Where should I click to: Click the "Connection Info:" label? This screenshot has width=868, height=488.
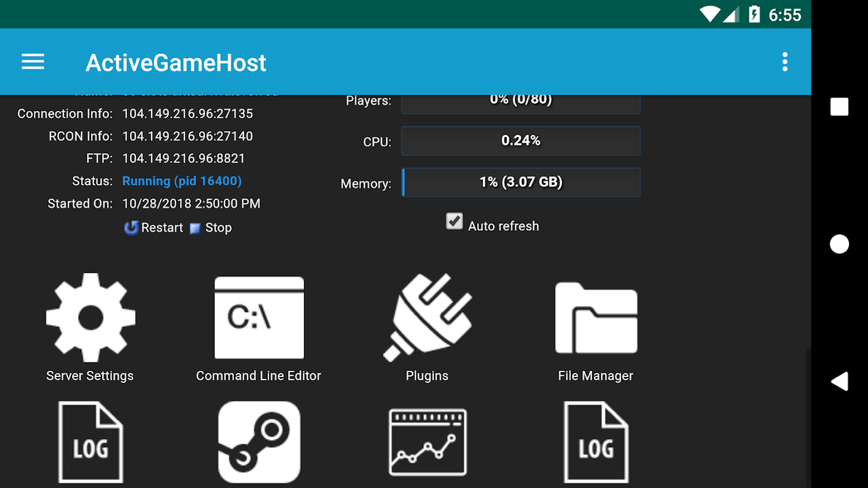(65, 114)
